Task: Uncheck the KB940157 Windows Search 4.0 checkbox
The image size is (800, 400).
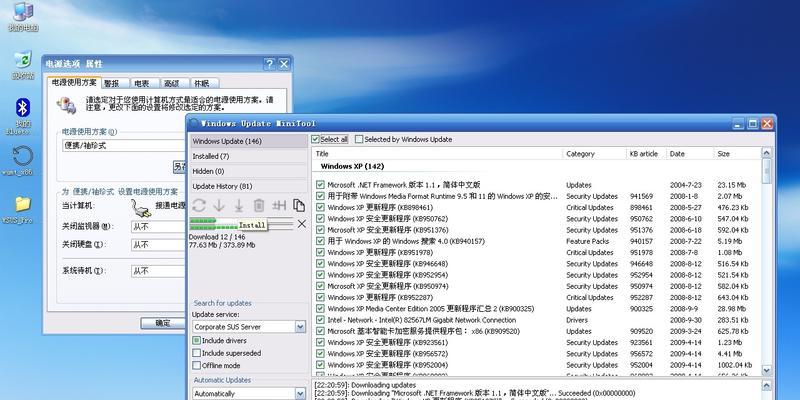Action: tap(320, 241)
